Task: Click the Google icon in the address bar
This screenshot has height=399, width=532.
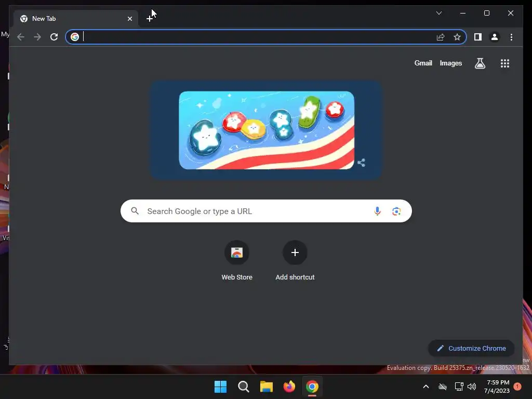Action: coord(75,37)
